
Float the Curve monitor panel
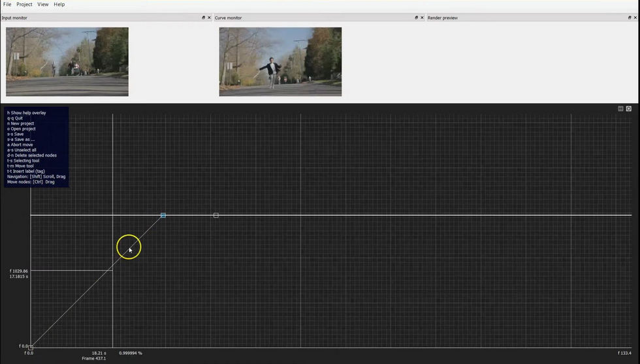[417, 18]
